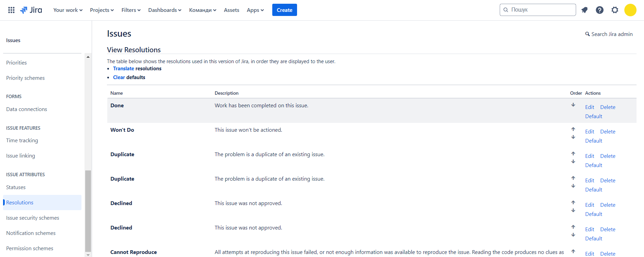Move Cannot Reproduce resolution up
644x257 pixels.
573,251
